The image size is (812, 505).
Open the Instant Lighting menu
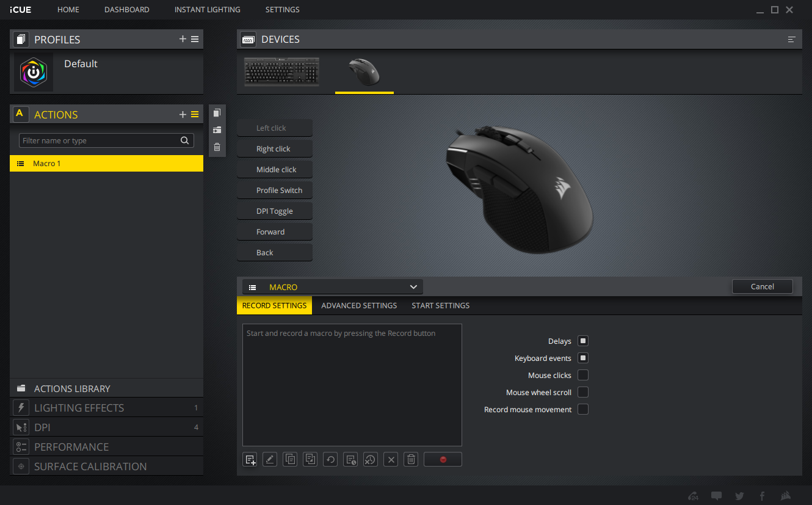[208, 10]
